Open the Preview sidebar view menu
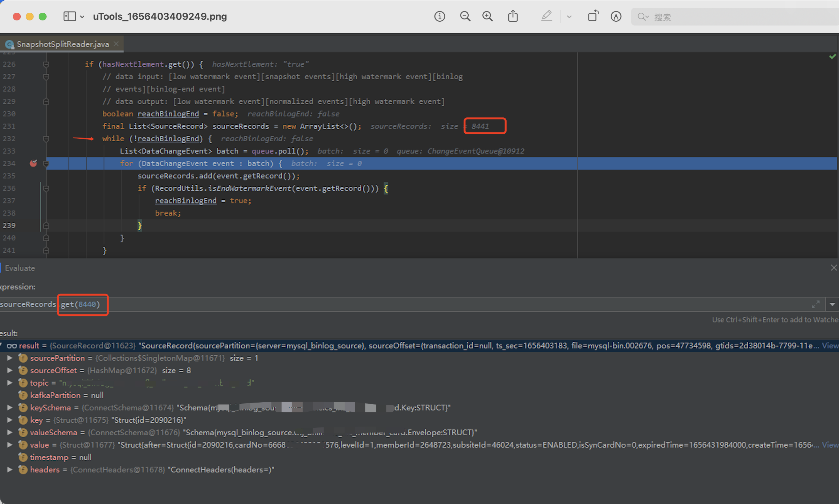 70,16
